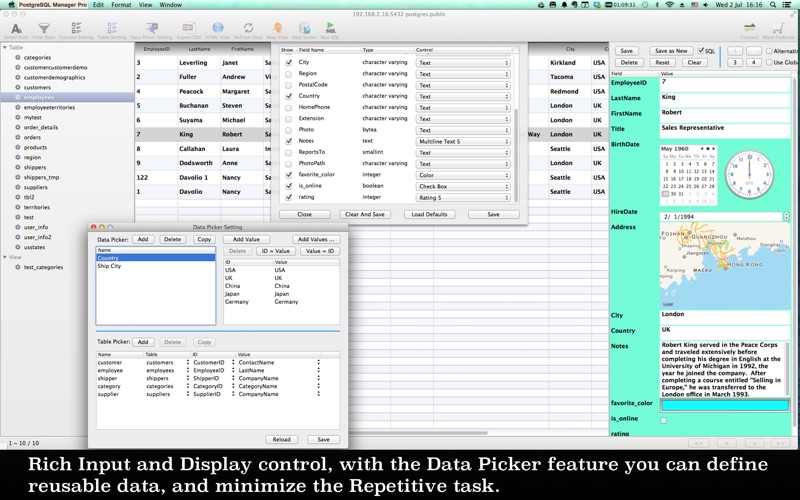Click the Connect toolbar icon
Viewport: 800px width, 500px height.
point(749,28)
